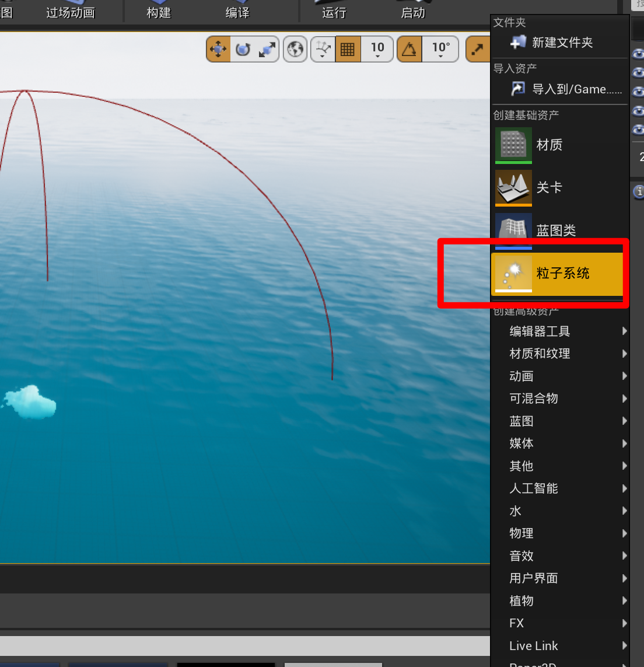Click the import icon beside 导入到/Game

[518, 89]
